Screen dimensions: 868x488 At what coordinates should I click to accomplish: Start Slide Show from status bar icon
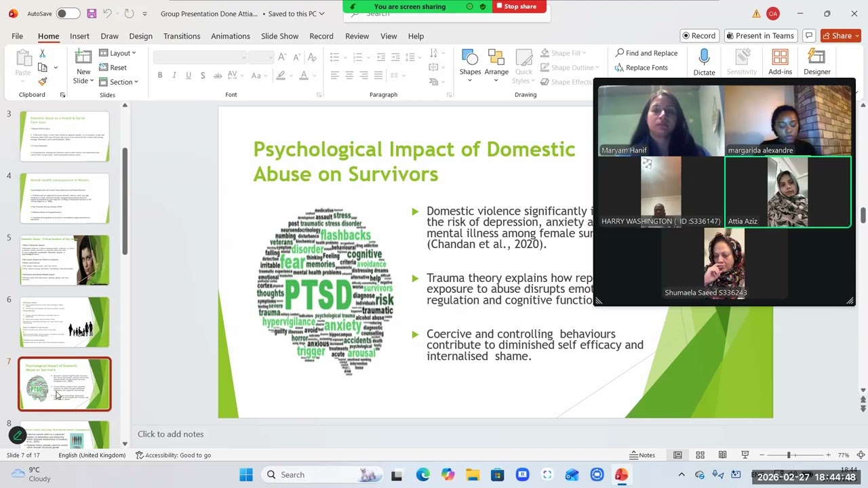[745, 455]
